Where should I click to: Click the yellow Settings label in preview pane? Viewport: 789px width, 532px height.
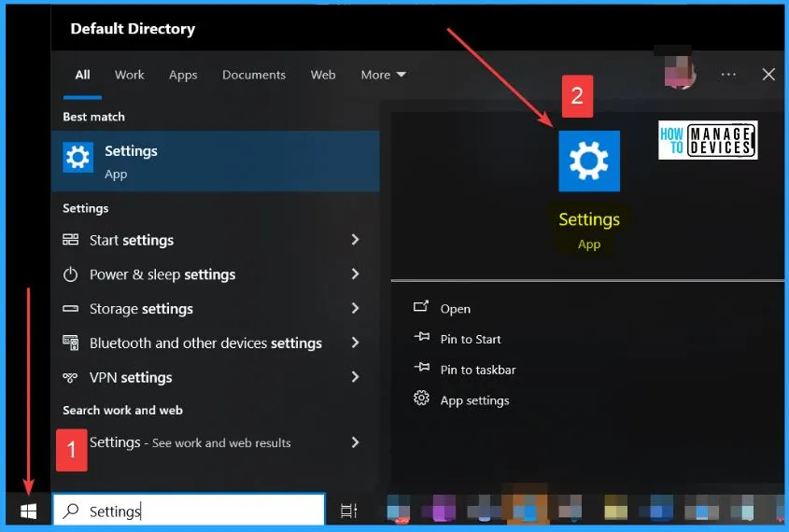click(x=589, y=219)
